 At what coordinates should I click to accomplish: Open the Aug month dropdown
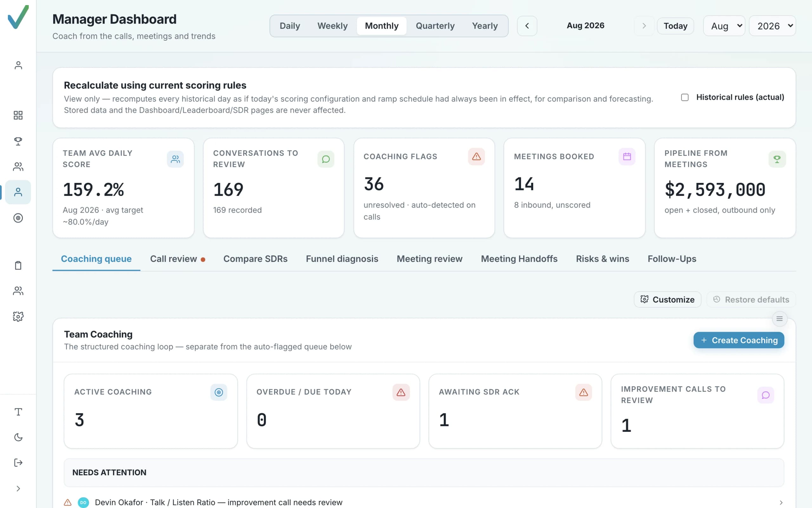click(x=724, y=26)
